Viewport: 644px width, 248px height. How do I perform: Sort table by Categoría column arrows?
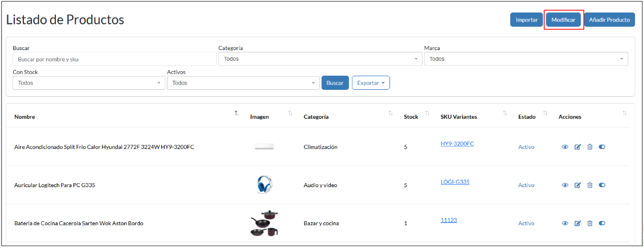391,114
